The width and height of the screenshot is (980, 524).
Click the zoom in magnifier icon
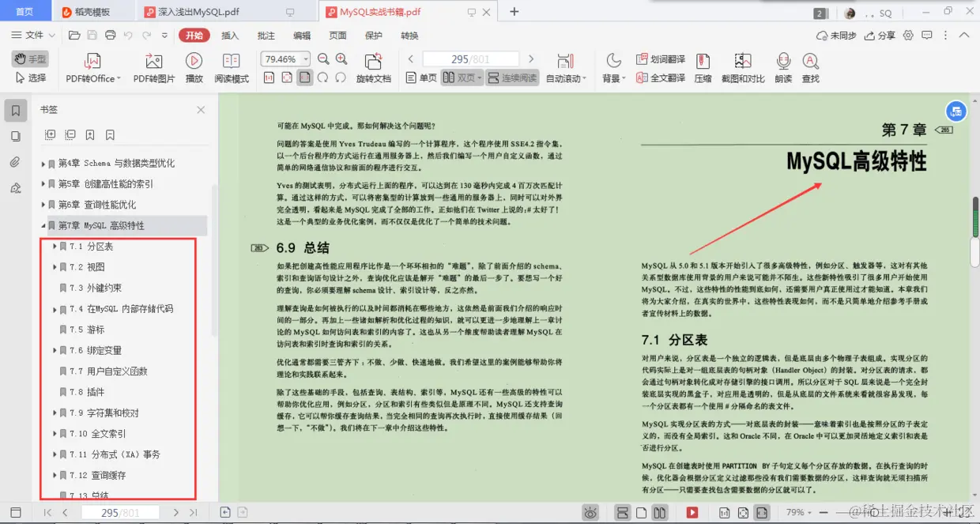coord(341,59)
